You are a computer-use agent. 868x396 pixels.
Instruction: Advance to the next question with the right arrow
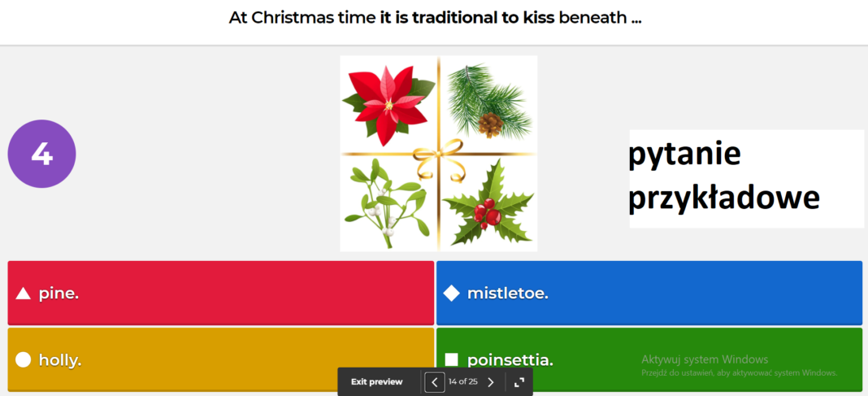tap(491, 381)
